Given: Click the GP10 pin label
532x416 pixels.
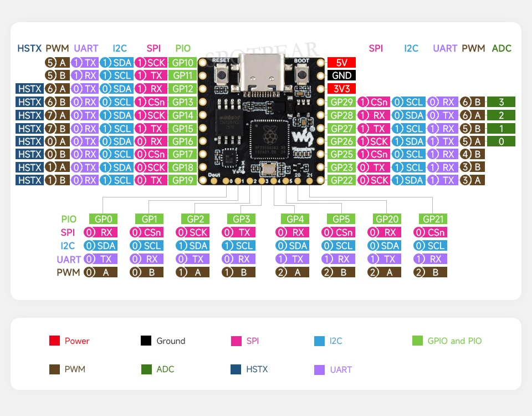Looking at the screenshot, I should coord(183,63).
